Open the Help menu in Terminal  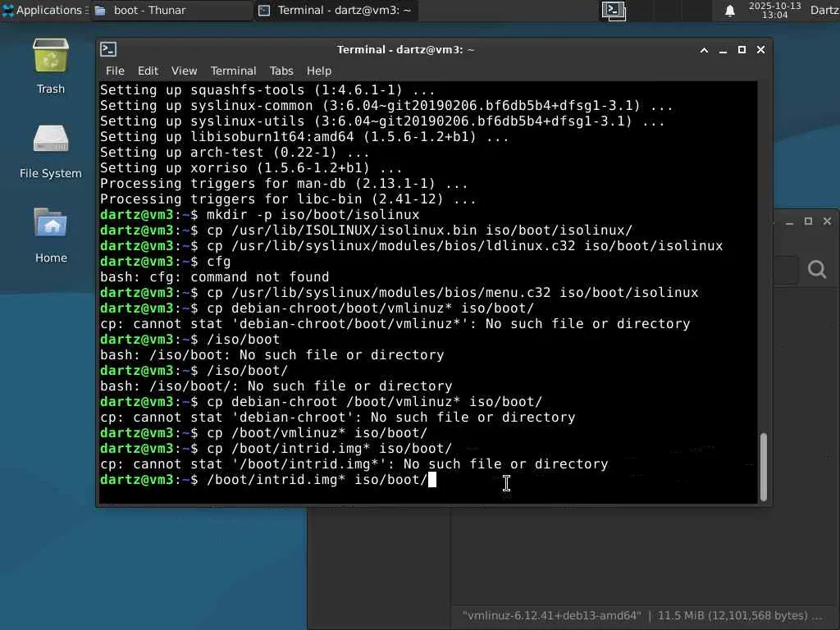tap(319, 71)
